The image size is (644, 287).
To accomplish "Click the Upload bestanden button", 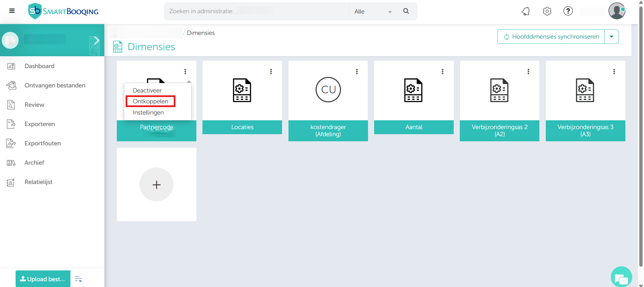I will (x=43, y=279).
